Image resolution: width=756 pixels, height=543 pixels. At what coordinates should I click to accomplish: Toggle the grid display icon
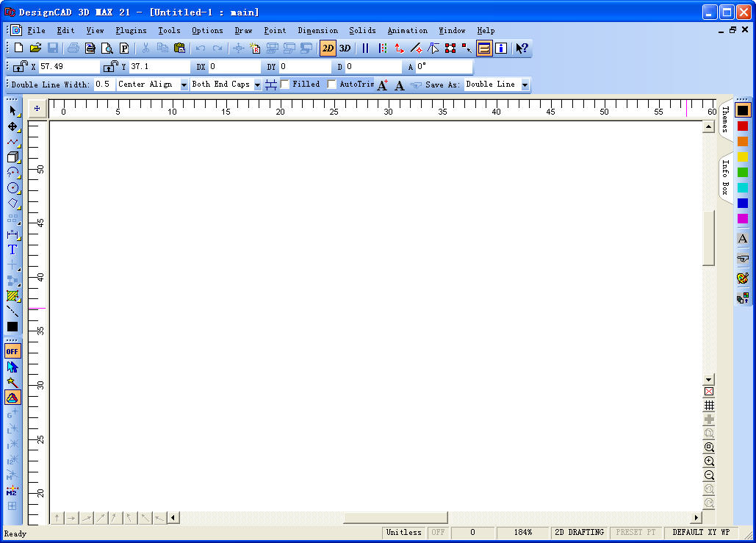point(709,406)
